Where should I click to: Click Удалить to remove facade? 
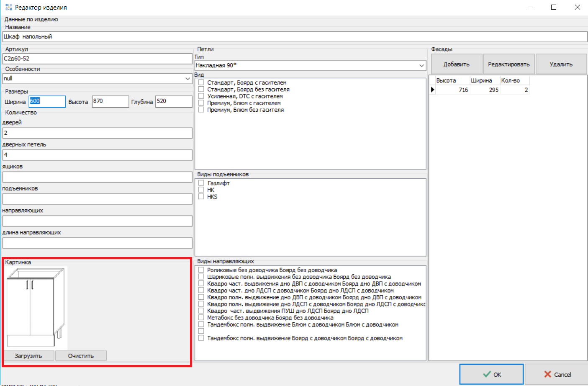561,64
